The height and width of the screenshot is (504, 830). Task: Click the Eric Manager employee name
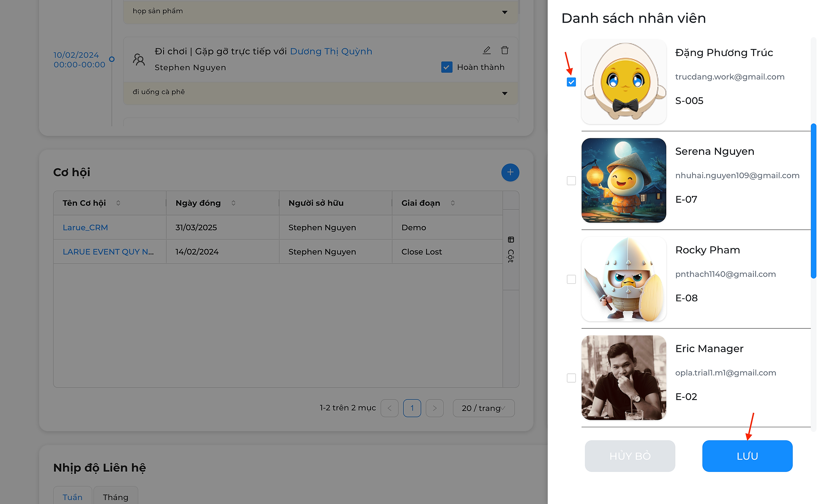click(x=709, y=349)
